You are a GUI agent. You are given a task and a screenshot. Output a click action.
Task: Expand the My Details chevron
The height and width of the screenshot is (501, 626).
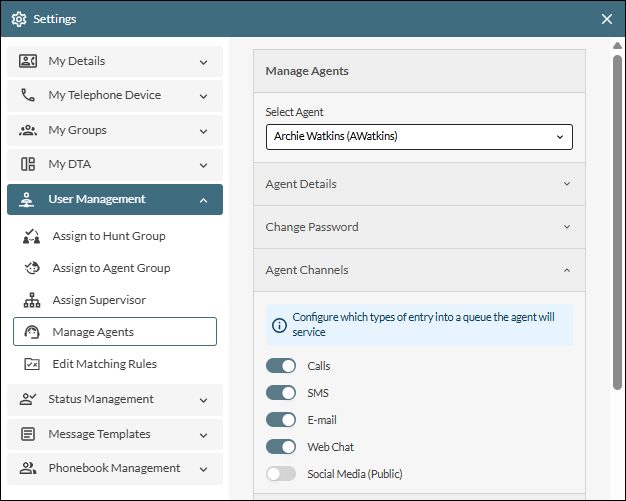coord(203,62)
